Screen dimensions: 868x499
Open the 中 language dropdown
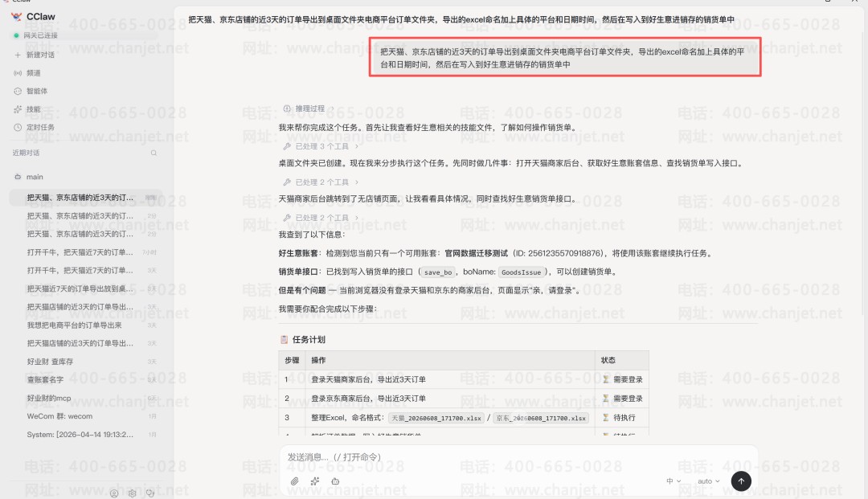pos(674,481)
